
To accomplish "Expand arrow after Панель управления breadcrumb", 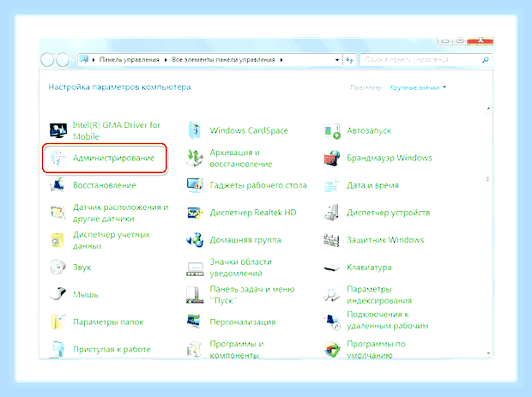I will (x=166, y=60).
